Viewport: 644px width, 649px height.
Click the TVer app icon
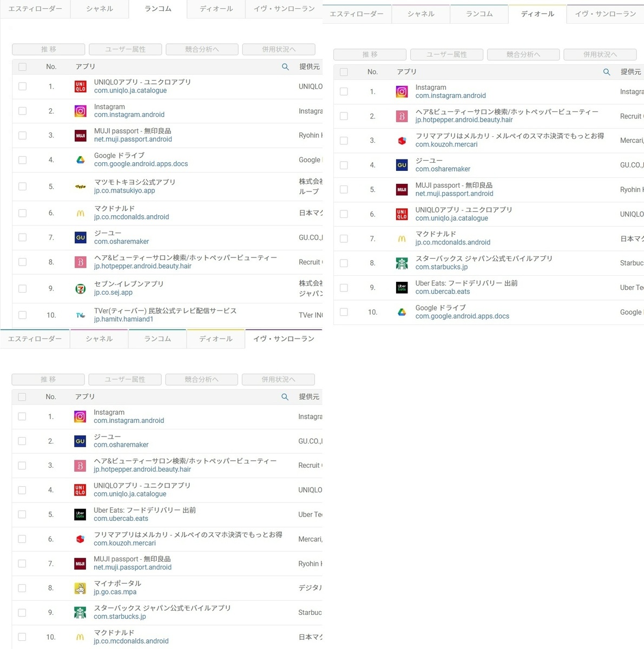click(80, 315)
